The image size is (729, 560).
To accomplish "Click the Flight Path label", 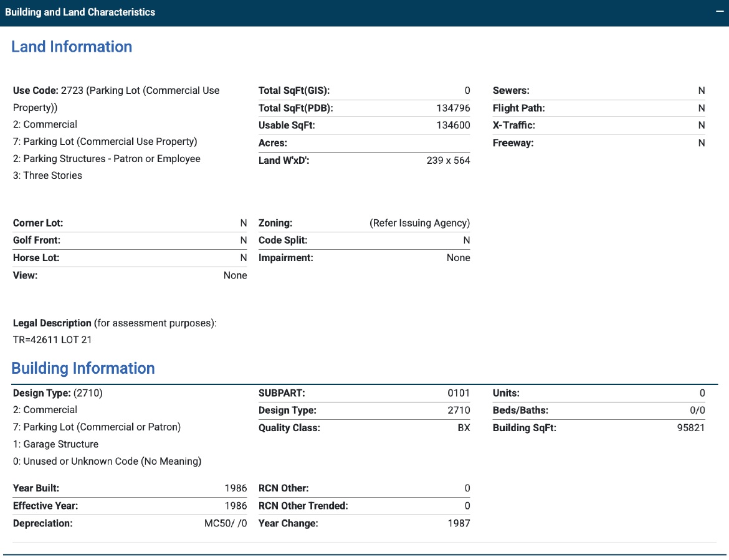I will tap(518, 108).
